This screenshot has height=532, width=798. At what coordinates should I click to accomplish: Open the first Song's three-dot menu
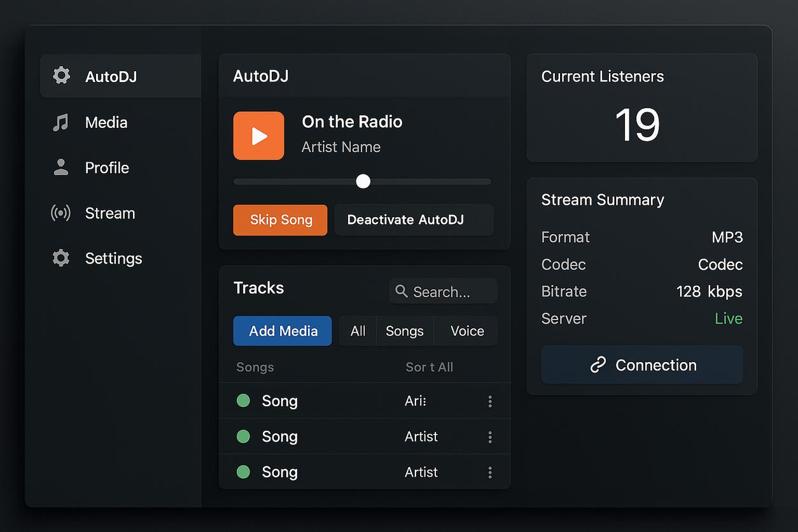click(490, 401)
